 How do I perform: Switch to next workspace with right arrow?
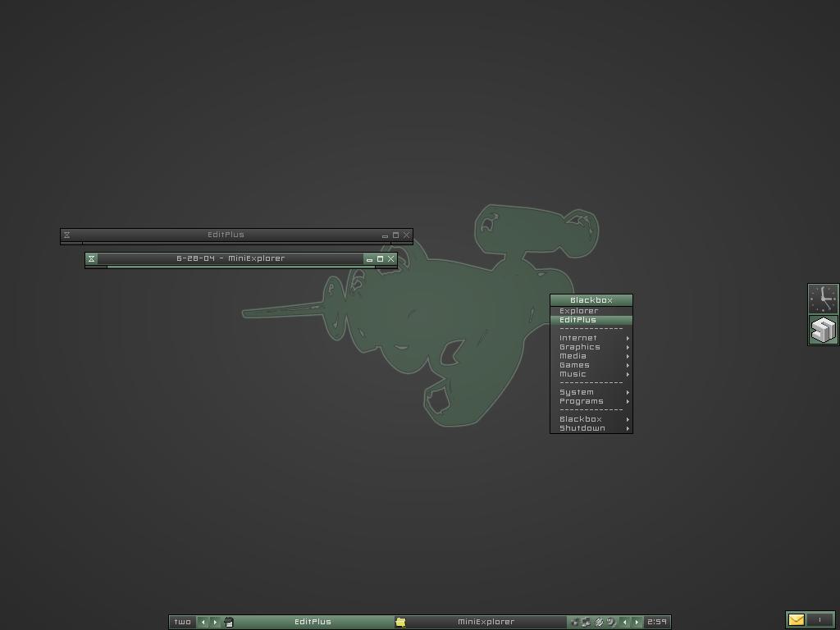click(x=216, y=622)
